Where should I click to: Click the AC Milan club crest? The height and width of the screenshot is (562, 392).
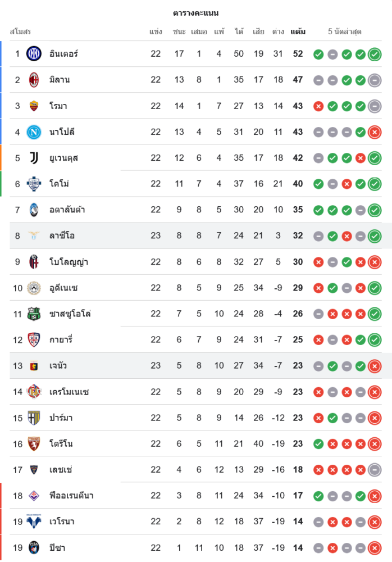34,80
